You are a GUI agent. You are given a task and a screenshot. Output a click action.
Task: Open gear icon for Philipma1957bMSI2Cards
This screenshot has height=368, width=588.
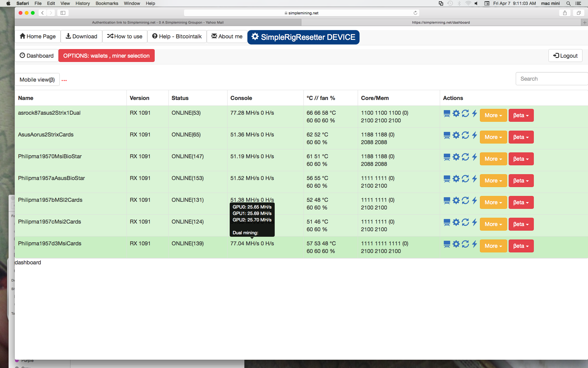coord(456,201)
